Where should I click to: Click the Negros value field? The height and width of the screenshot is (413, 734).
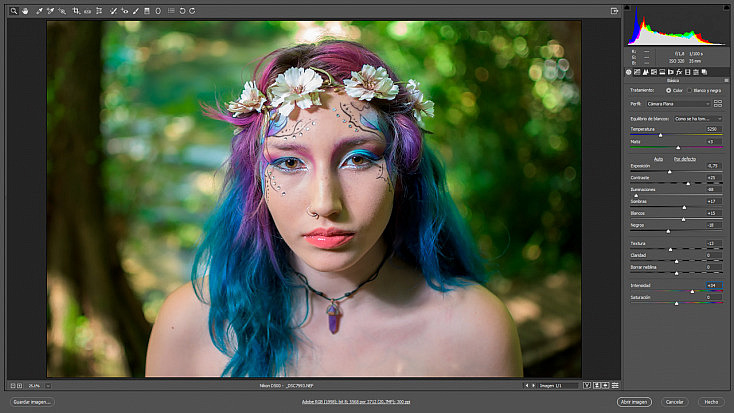point(713,225)
